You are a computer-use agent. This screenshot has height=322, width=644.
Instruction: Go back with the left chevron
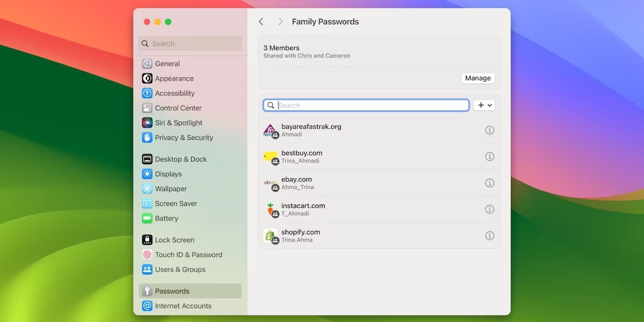[x=261, y=21]
